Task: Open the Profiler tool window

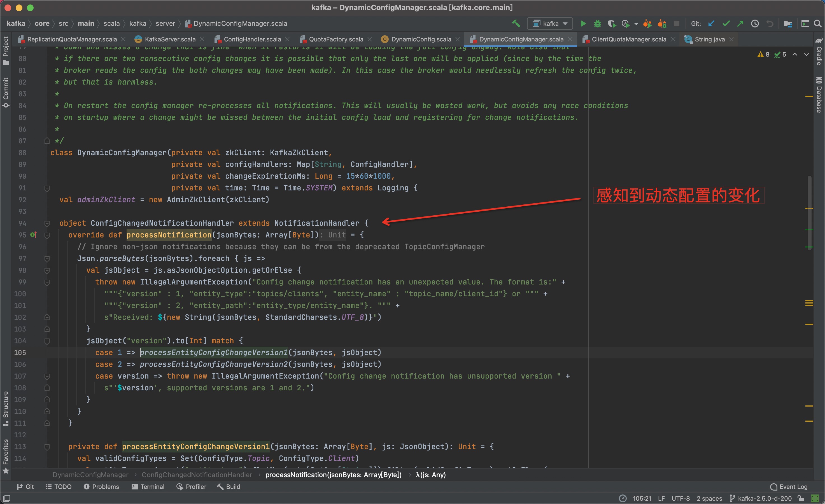Action: [191, 487]
